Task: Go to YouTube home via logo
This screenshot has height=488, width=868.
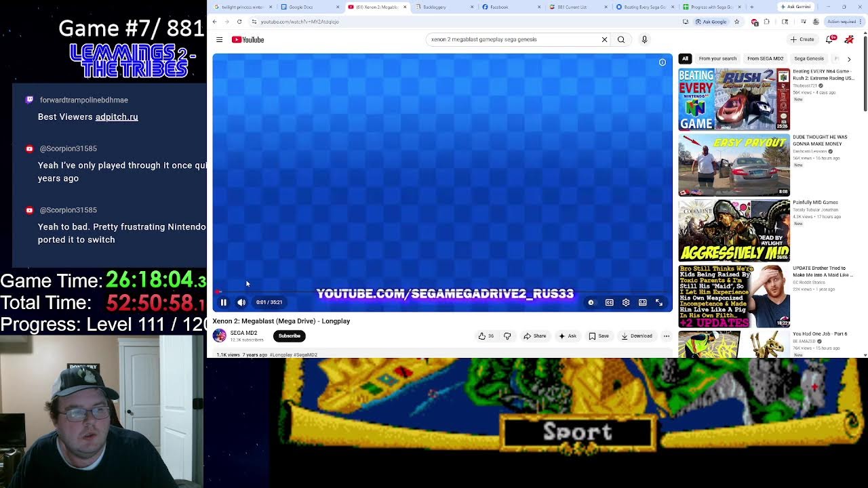Action: click(x=248, y=40)
